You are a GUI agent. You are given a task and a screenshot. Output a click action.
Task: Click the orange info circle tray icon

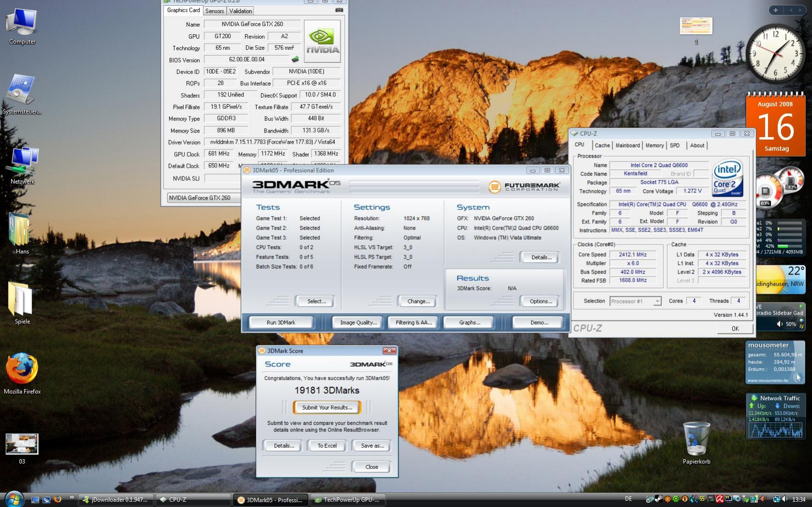(684, 499)
